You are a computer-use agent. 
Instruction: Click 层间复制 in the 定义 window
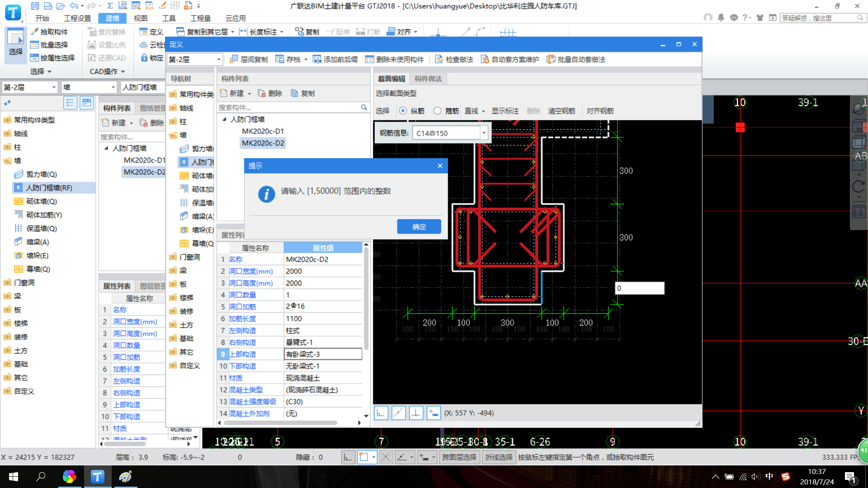[x=249, y=60]
